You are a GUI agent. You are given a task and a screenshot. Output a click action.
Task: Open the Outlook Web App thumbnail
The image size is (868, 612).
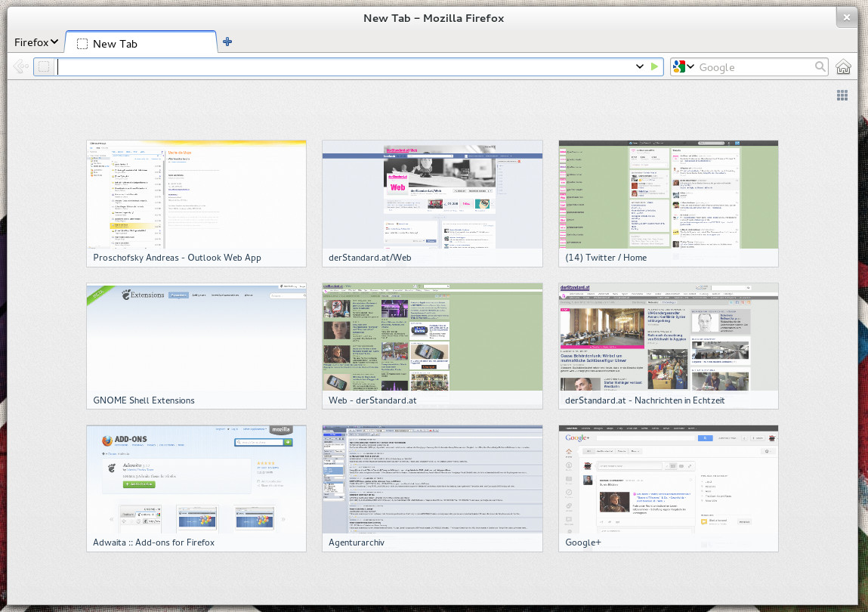tap(196, 204)
